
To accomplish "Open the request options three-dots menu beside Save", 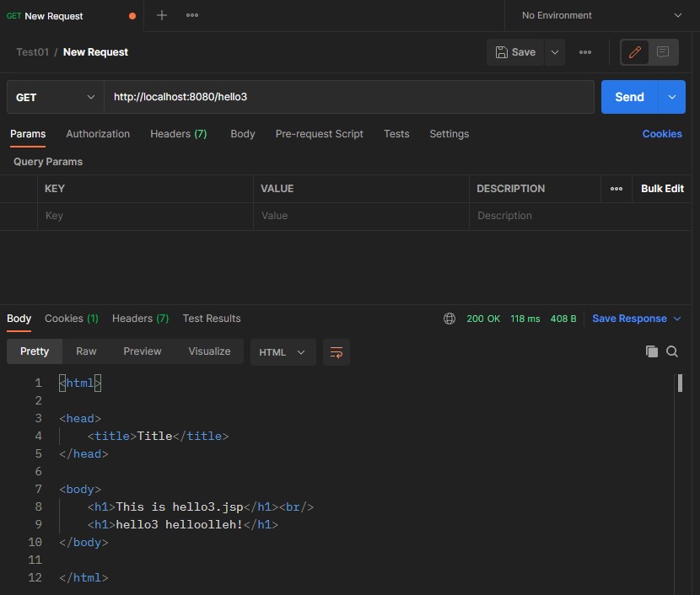I will (585, 52).
